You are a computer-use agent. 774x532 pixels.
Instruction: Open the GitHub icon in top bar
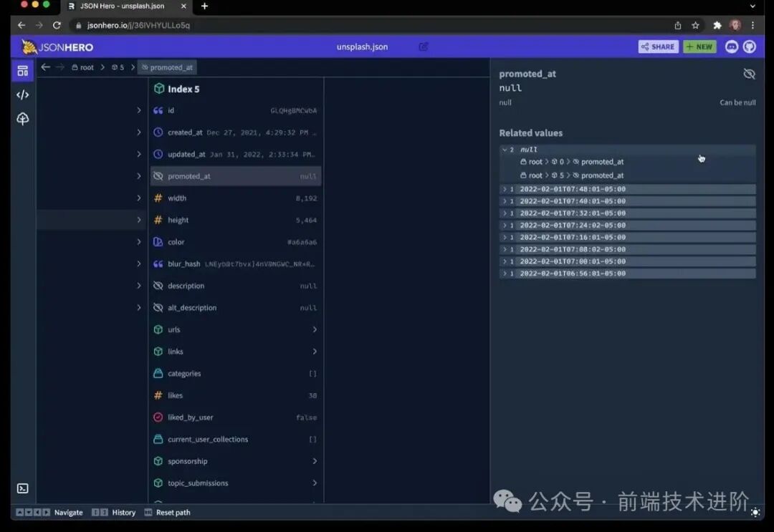[x=750, y=47]
